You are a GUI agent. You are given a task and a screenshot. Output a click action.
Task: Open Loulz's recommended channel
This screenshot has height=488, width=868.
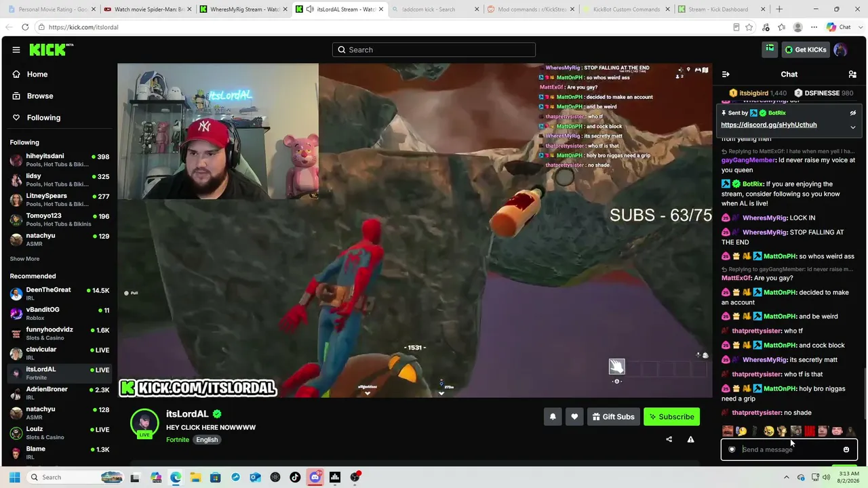point(58,432)
